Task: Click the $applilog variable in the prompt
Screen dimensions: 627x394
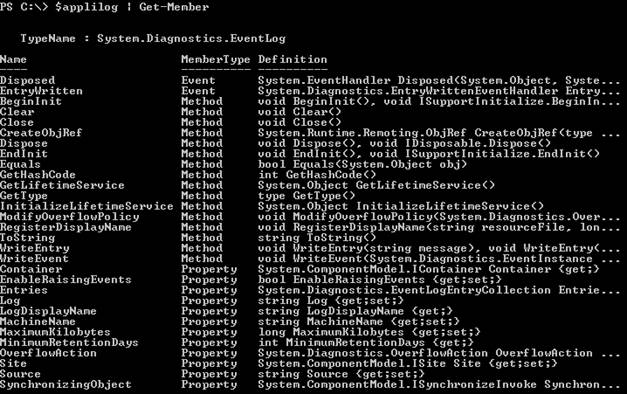Action: 87,8
